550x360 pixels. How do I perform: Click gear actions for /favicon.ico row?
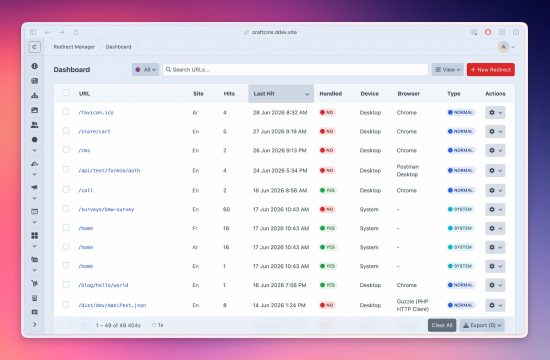pyautogui.click(x=495, y=113)
